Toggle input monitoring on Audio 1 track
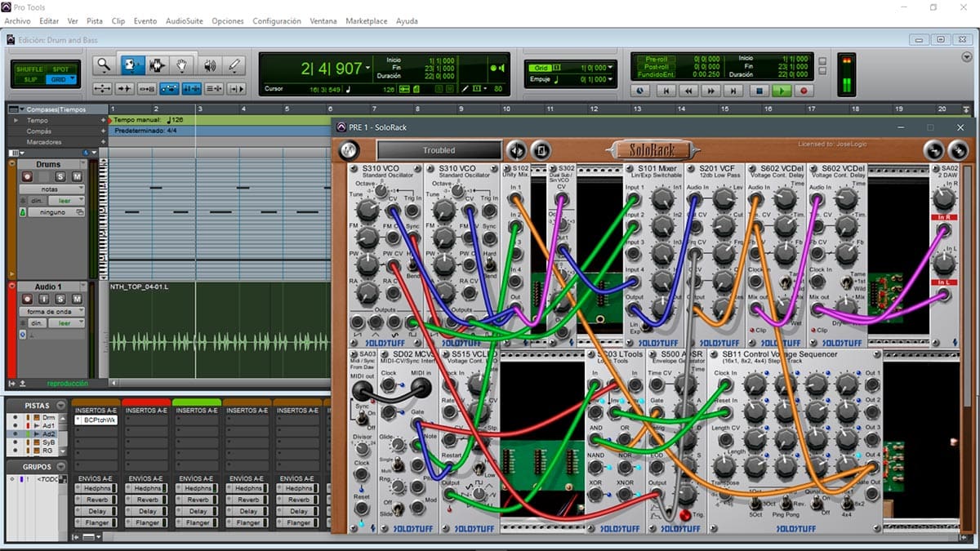Screen dimensions: 980x551 point(43,300)
